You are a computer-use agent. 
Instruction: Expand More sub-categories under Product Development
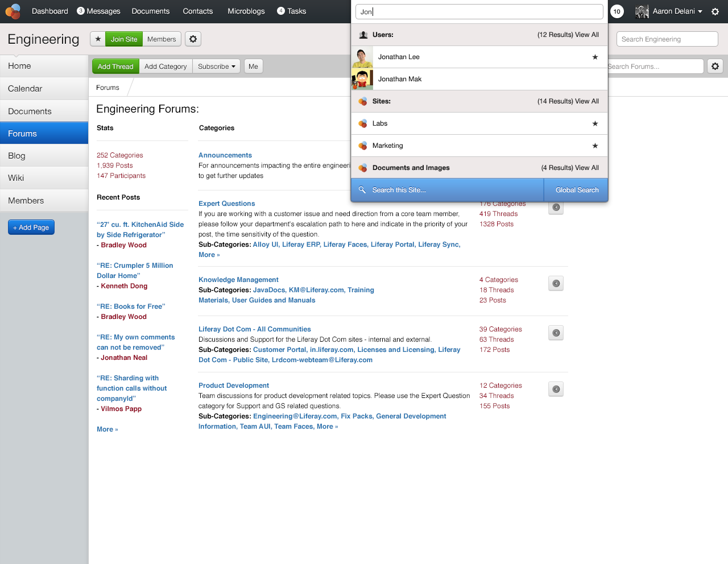(x=327, y=426)
